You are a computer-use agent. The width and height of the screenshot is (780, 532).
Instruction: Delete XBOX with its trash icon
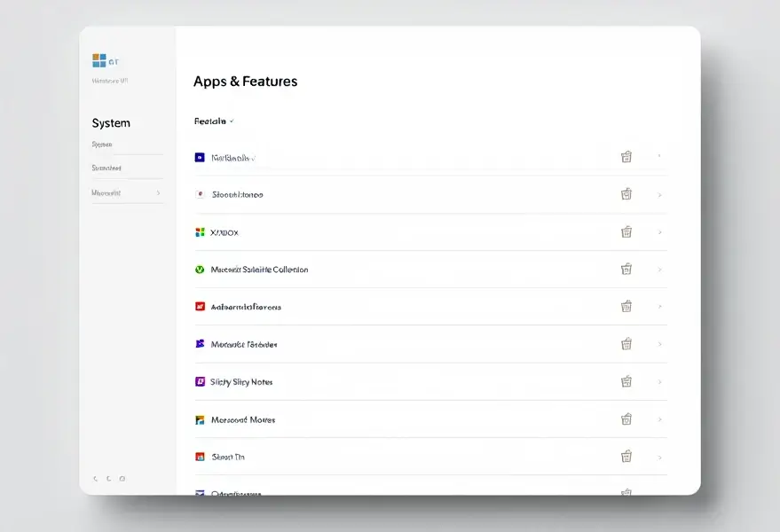(x=626, y=231)
